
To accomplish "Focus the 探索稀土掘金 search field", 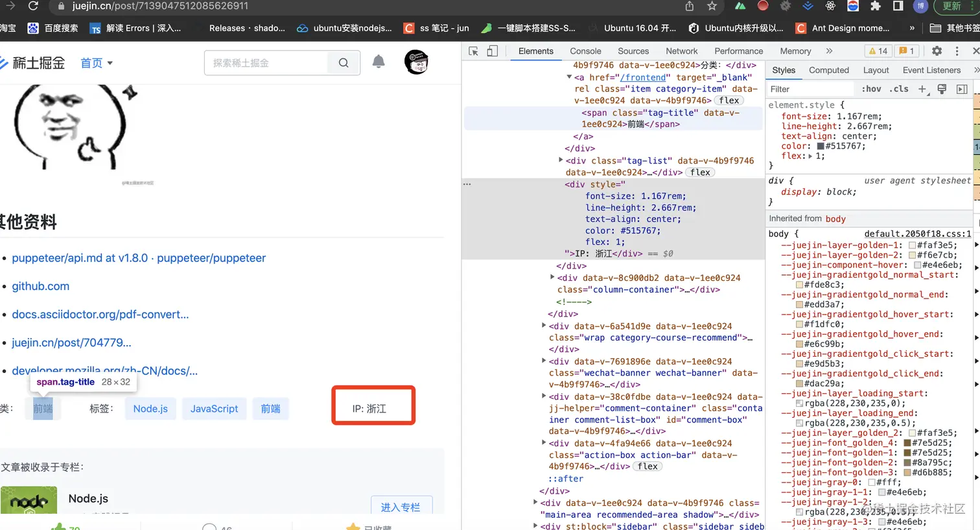I will [266, 63].
